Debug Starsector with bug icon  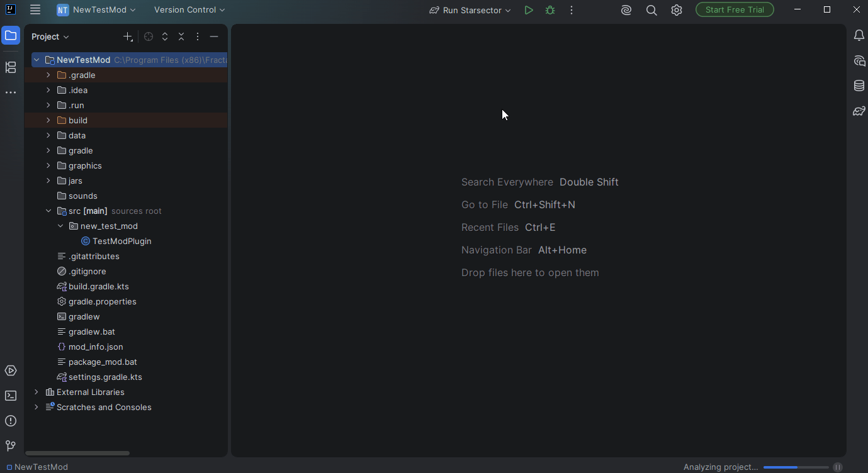coord(550,10)
